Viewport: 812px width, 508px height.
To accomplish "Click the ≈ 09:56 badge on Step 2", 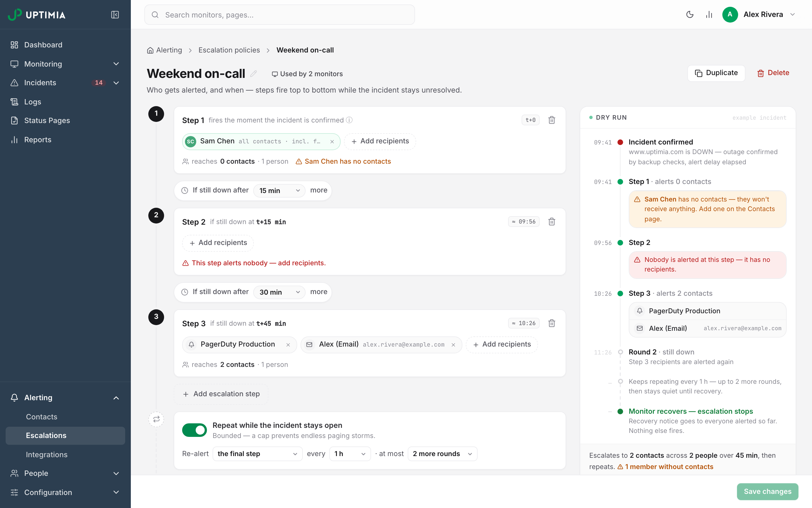I will [x=524, y=222].
